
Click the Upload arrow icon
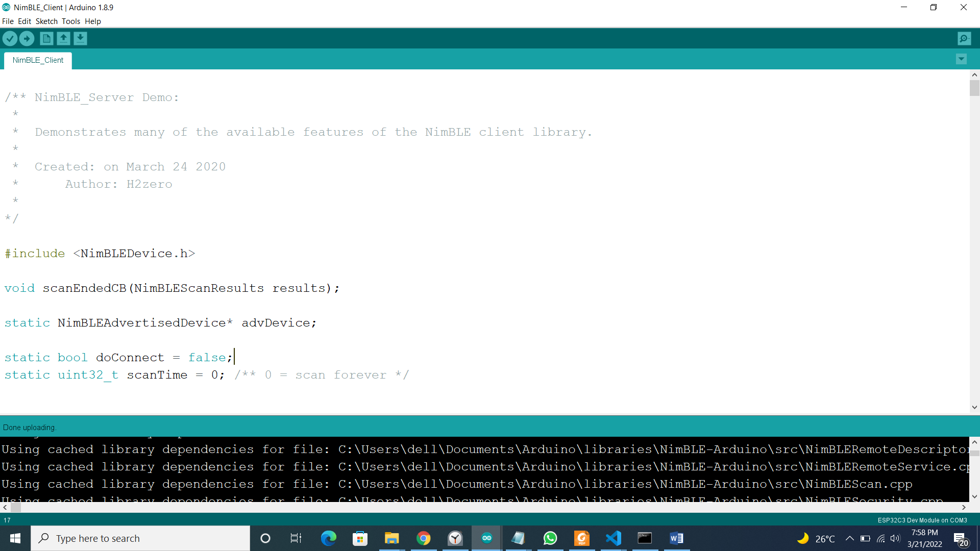(x=27, y=38)
